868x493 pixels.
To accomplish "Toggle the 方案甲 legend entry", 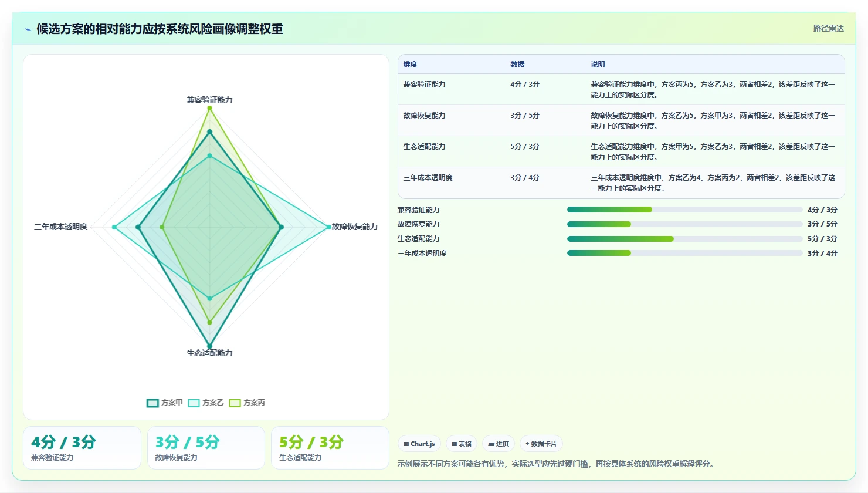I will [165, 403].
